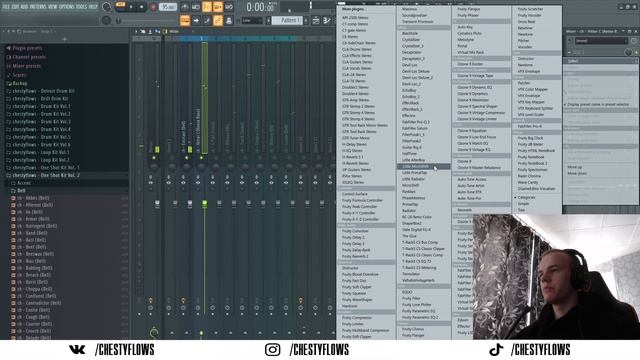Select the ch - Band (Bell) sample
The height and width of the screenshot is (360, 640).
coord(32,233)
